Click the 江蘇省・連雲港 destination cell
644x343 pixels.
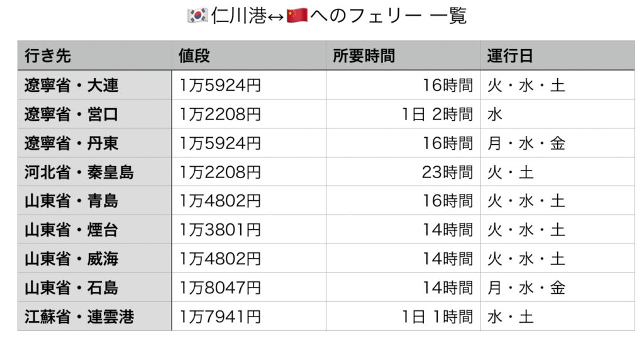click(95, 317)
